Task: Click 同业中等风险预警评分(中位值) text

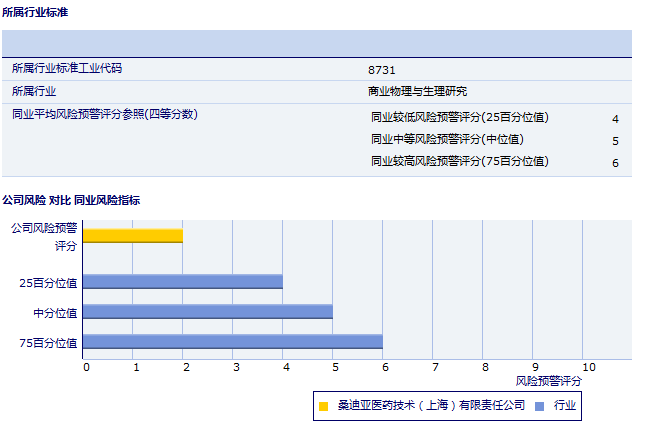Action: point(447,139)
